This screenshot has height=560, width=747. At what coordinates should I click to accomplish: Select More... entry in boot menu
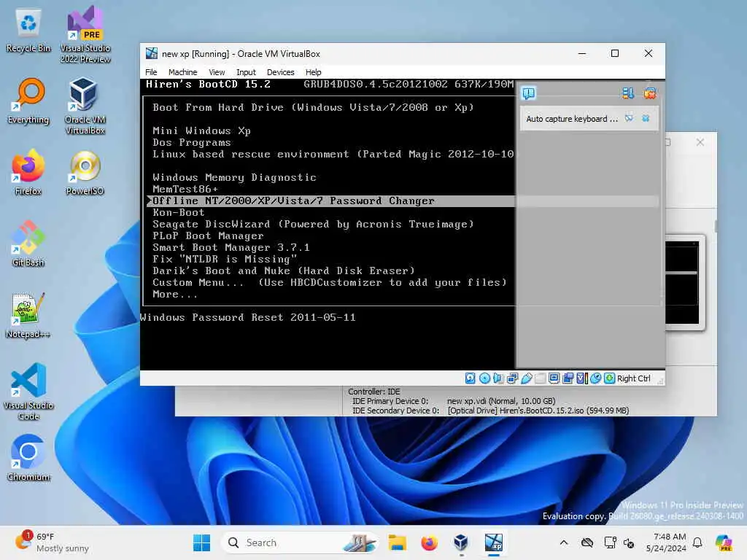[175, 294]
